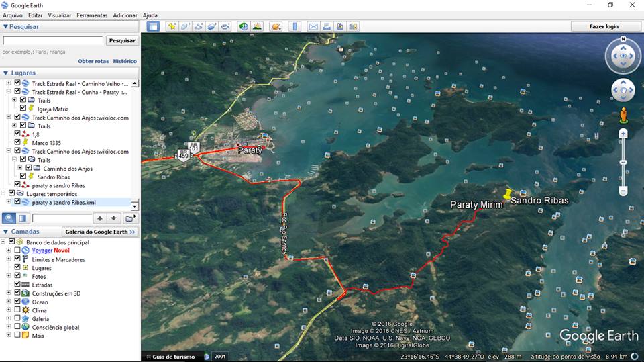Open the Arquivo menu
644x362 pixels.
pyautogui.click(x=13, y=15)
